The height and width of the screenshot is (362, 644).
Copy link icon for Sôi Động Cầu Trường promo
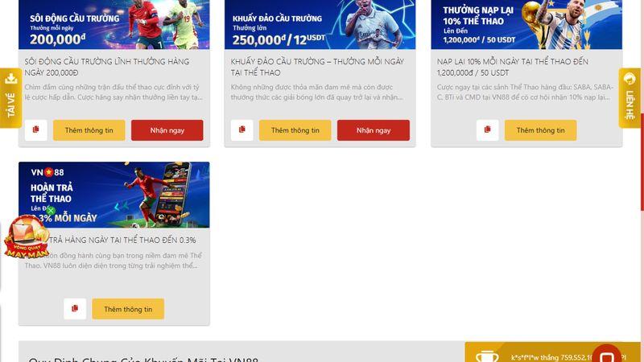click(35, 130)
